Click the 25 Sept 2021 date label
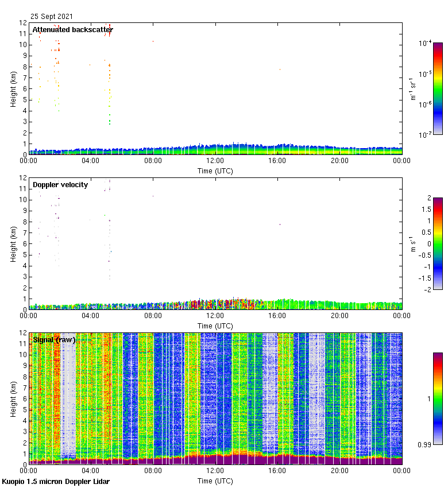This screenshot has height=488, width=448. 52,17
